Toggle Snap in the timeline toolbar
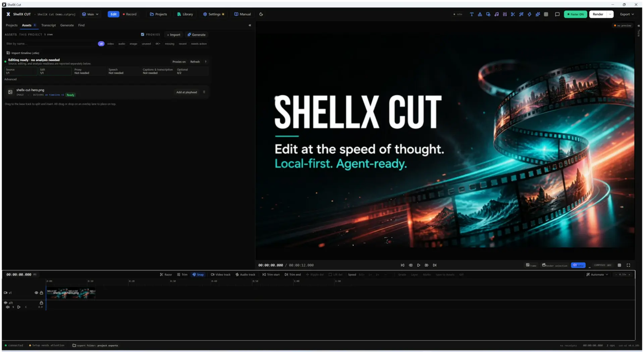The height and width of the screenshot is (352, 644). [198, 274]
